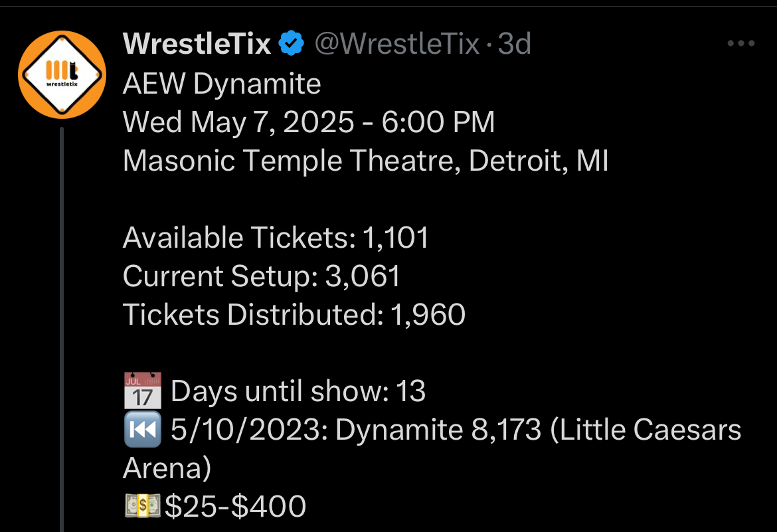Click the WrestleTix display name

point(197,44)
